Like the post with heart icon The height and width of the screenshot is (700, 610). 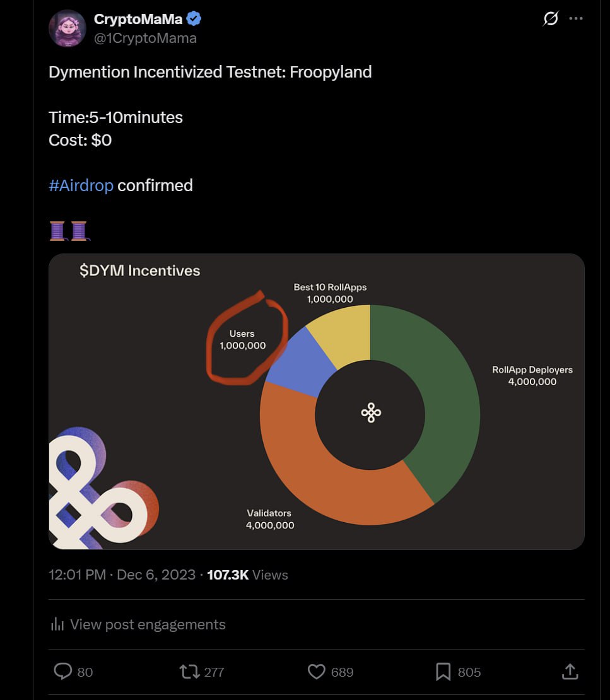coord(316,672)
